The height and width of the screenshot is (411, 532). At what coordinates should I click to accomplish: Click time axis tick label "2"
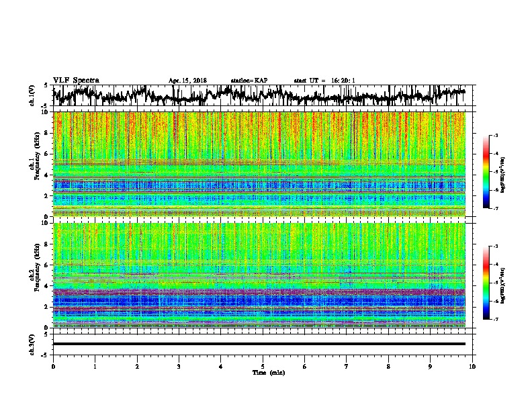coord(137,367)
